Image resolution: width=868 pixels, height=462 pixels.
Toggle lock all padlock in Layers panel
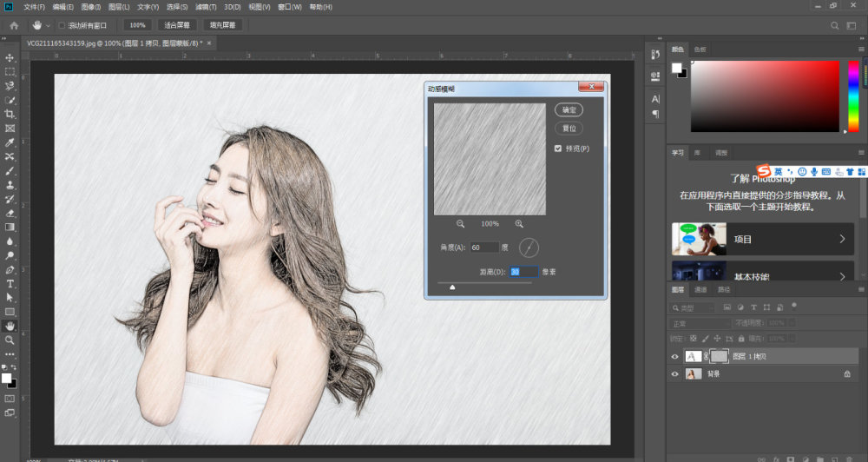click(741, 339)
